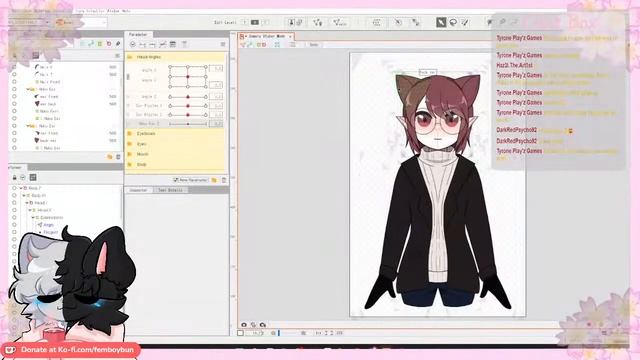This screenshot has height=360, width=640.
Task: Click the new folder icon in Parts panel footer
Action: (109, 157)
